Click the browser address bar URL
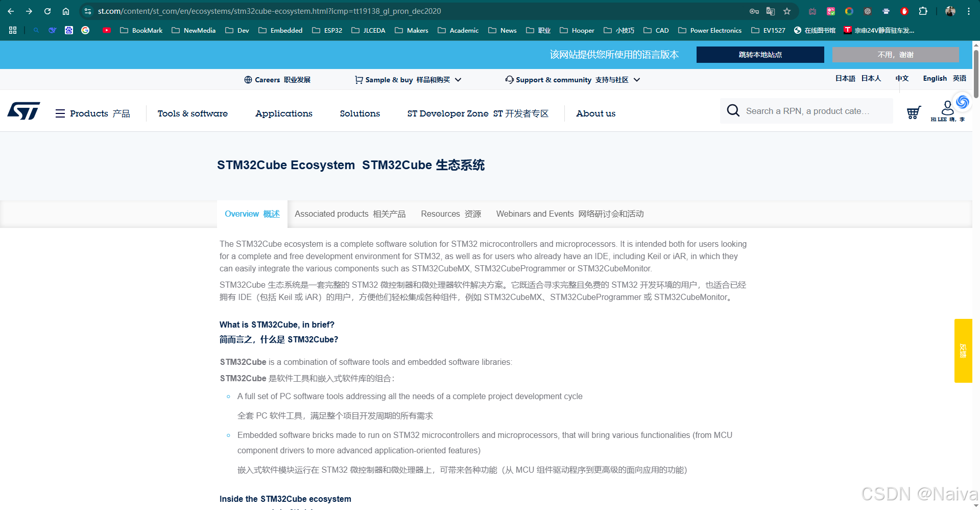980x510 pixels. pos(270,11)
